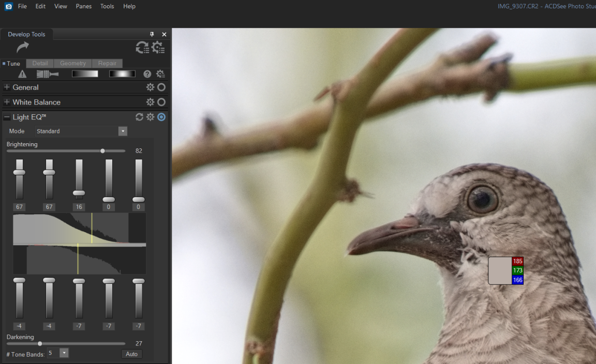The image size is (596, 364).
Task: Click the Darkening slider handle
Action: [x=40, y=343]
